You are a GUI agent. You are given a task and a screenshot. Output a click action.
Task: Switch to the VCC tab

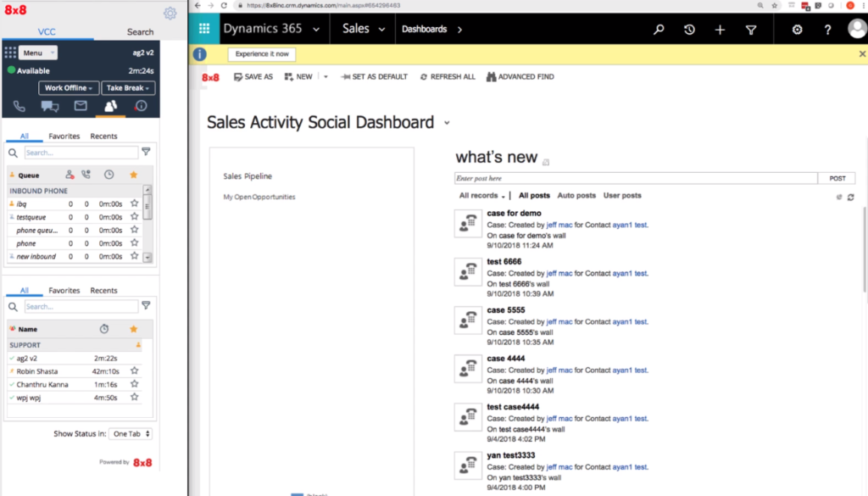pos(47,32)
